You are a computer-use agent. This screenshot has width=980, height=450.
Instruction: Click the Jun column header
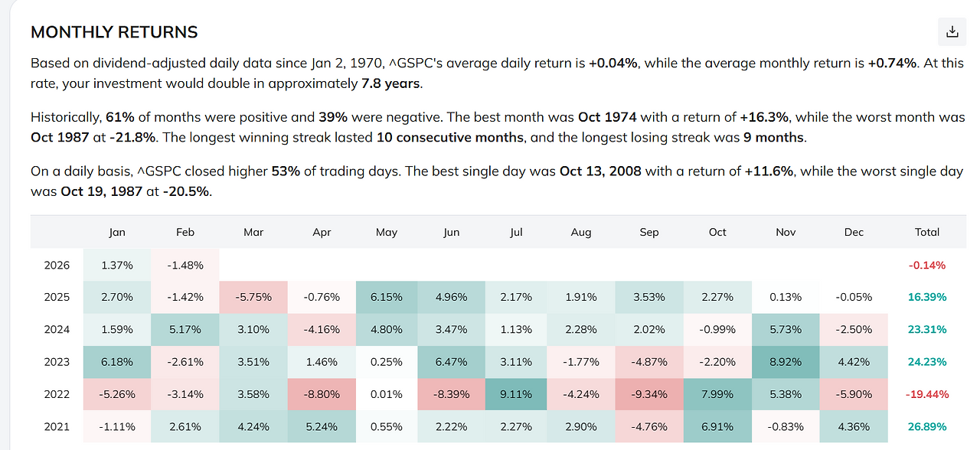451,232
